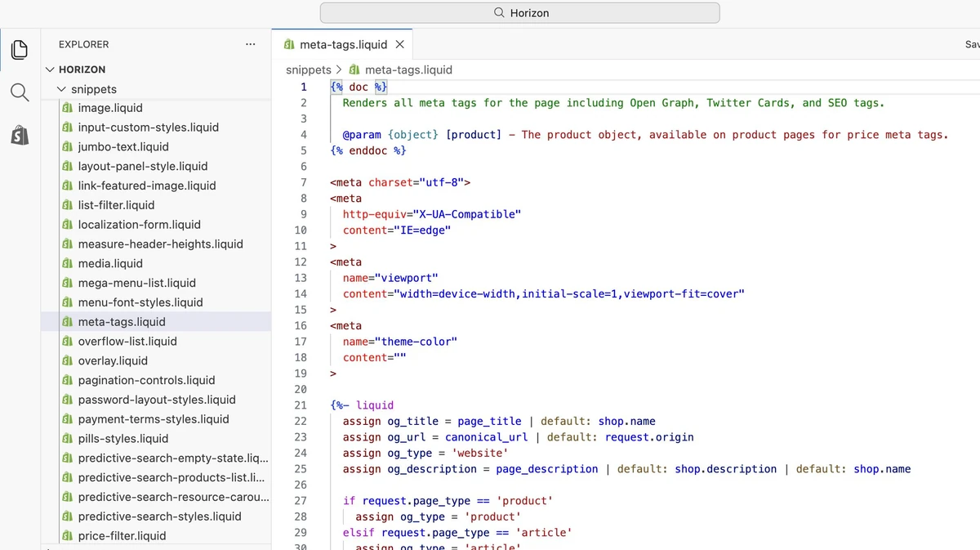The image size is (980, 550).
Task: Click the '{% enddoc %}' code line
Action: (x=368, y=150)
